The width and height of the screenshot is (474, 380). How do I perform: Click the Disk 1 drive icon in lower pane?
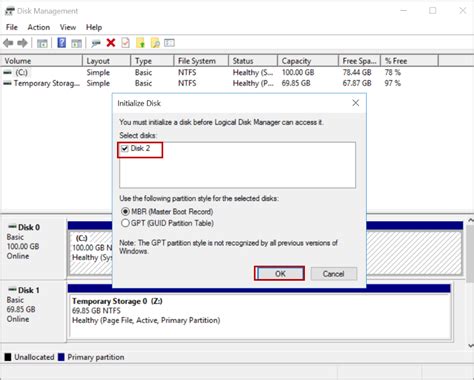12,290
